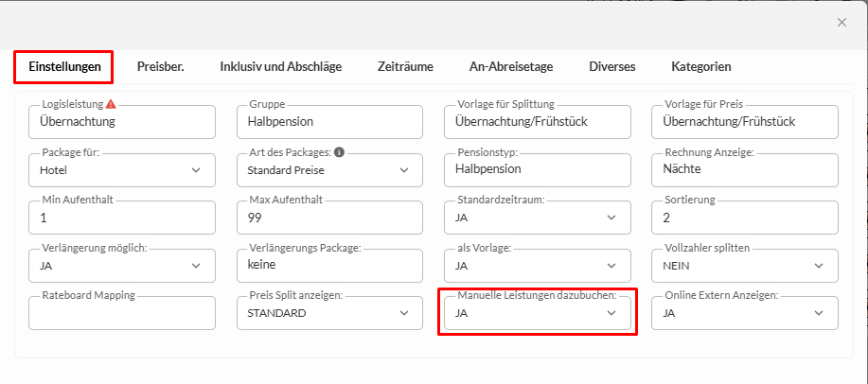Open the Kategorien tab
868x384 pixels.
click(700, 66)
